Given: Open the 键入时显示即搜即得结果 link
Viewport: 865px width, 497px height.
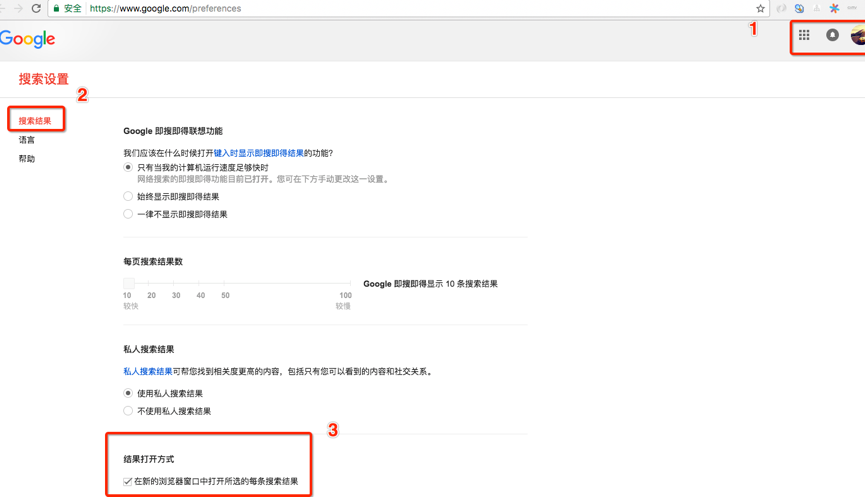Looking at the screenshot, I should [259, 153].
